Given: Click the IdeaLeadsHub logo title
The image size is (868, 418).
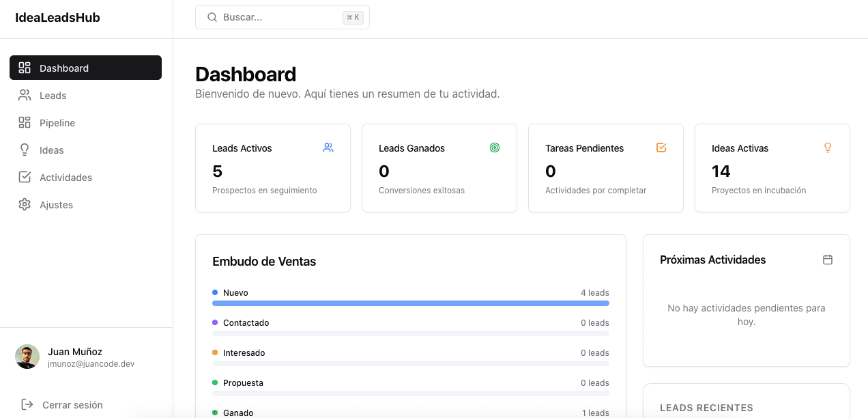Looking at the screenshot, I should [57, 18].
